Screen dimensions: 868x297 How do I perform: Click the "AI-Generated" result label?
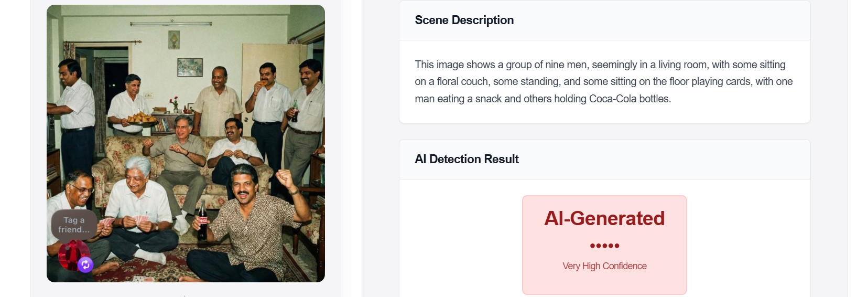tap(604, 218)
